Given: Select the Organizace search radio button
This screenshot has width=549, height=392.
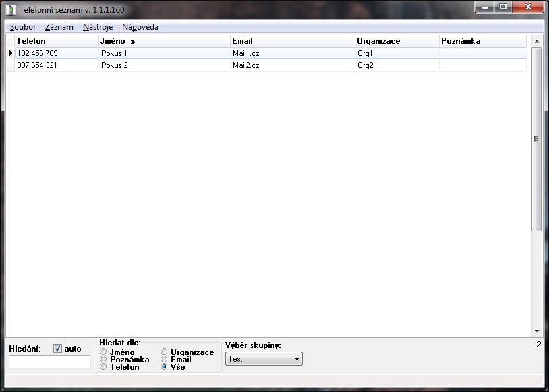Looking at the screenshot, I should [x=164, y=352].
